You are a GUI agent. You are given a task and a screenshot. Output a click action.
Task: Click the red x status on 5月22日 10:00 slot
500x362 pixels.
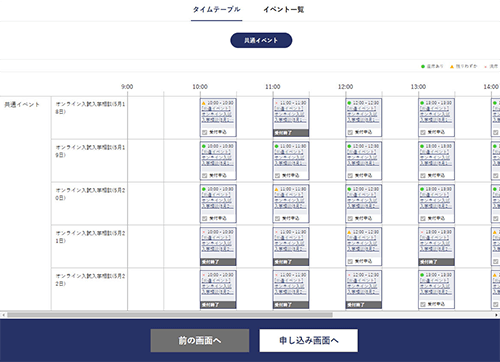point(204,275)
